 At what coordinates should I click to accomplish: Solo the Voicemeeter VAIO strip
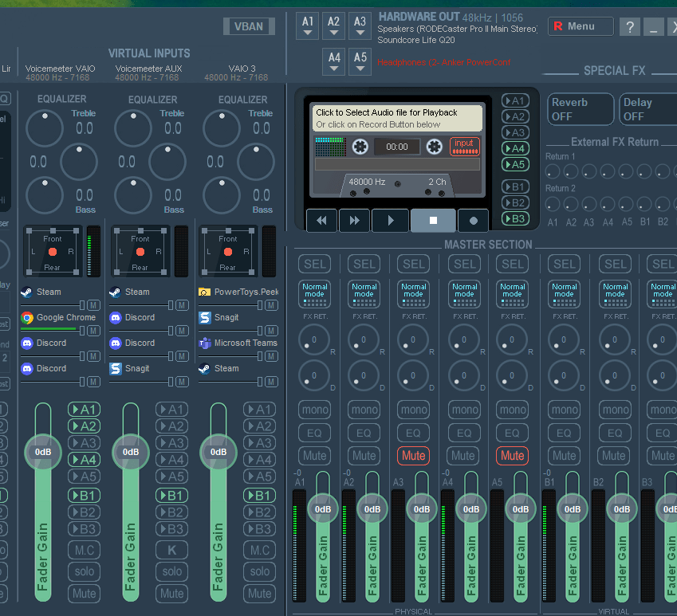(x=85, y=571)
